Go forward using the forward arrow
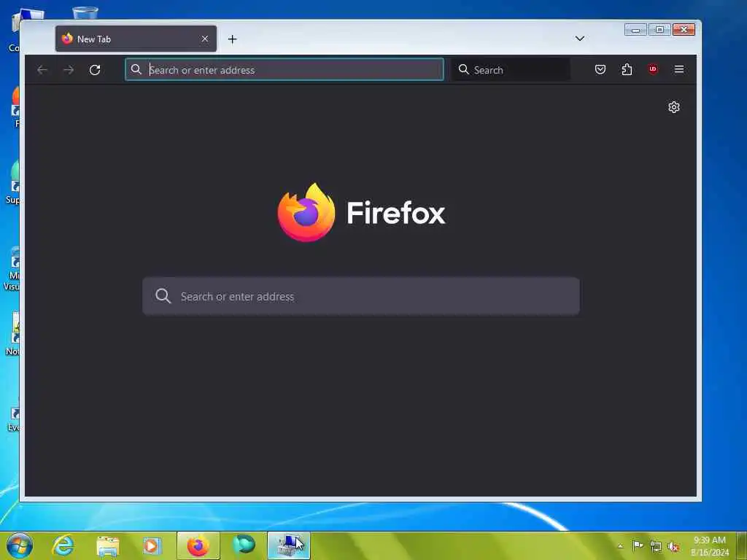Image resolution: width=747 pixels, height=560 pixels. pos(69,70)
